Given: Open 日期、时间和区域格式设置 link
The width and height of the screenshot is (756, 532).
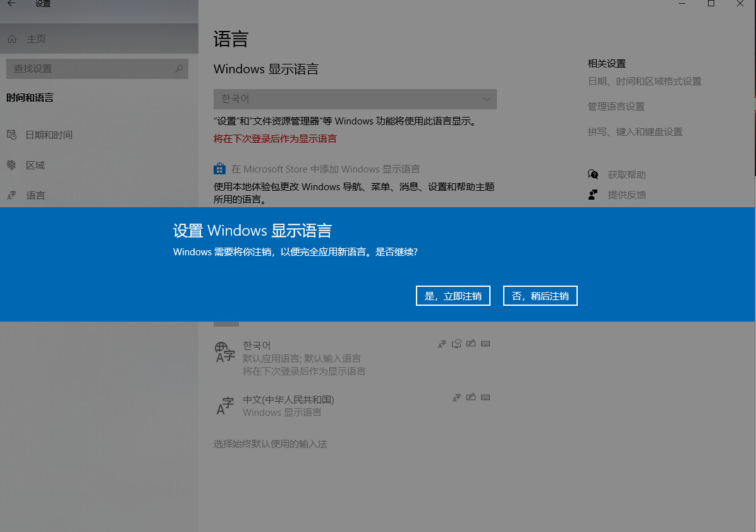Looking at the screenshot, I should tap(644, 82).
